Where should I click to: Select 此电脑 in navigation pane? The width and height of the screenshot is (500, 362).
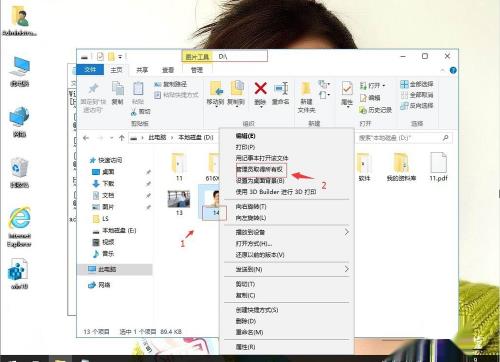[x=102, y=269]
